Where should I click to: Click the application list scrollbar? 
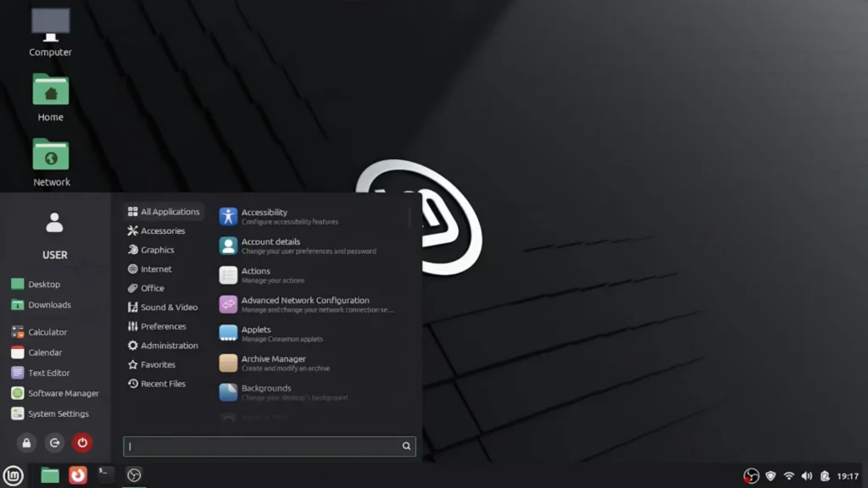(x=409, y=218)
